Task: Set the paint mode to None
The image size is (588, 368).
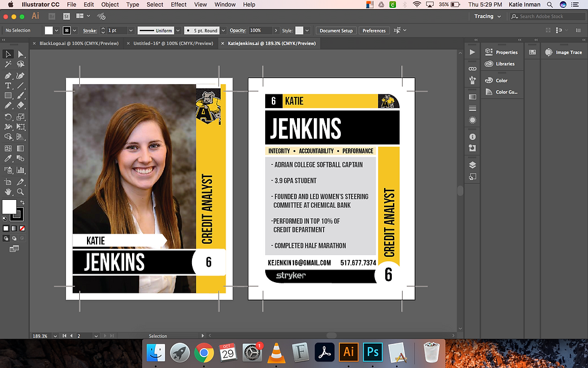Action: [x=22, y=229]
